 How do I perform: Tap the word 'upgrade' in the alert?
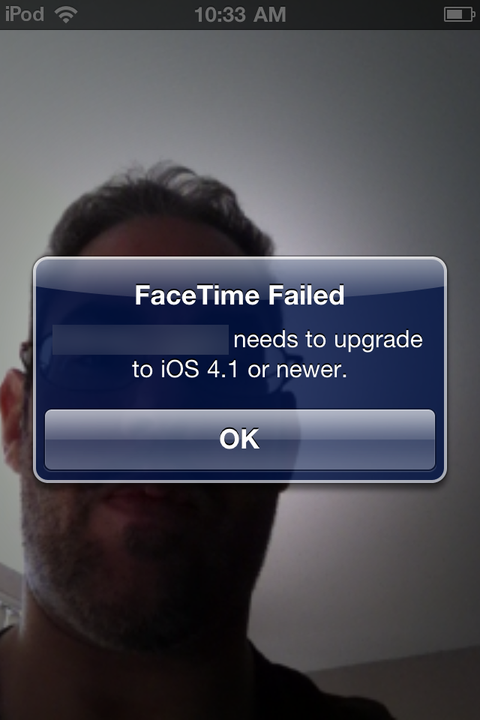(x=378, y=342)
